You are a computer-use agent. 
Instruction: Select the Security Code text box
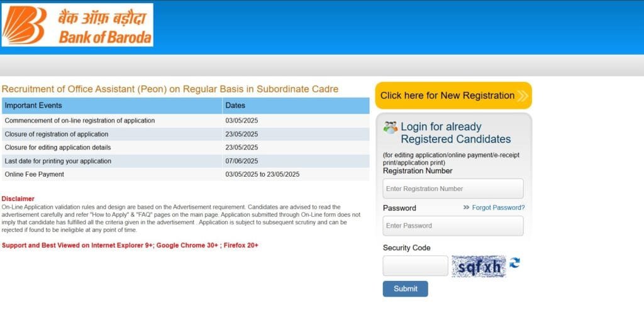pyautogui.click(x=415, y=266)
